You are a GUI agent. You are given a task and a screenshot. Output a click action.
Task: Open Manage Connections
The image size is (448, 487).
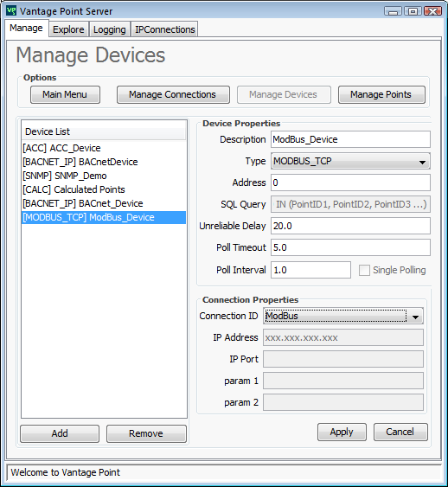coord(173,94)
